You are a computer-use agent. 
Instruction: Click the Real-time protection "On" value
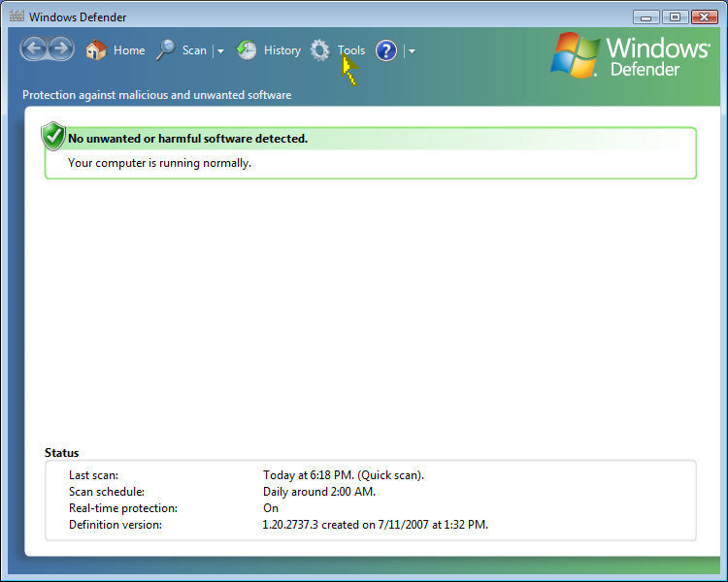tap(271, 508)
